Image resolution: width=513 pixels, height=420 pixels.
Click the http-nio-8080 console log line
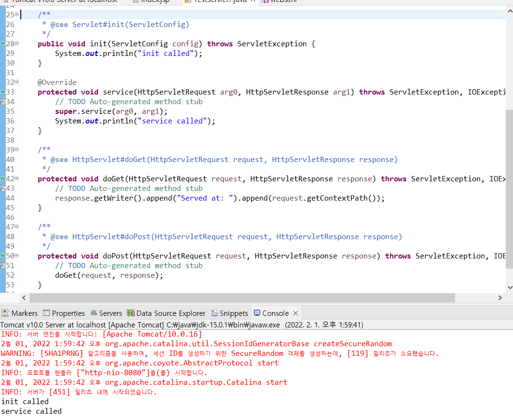[x=104, y=373]
